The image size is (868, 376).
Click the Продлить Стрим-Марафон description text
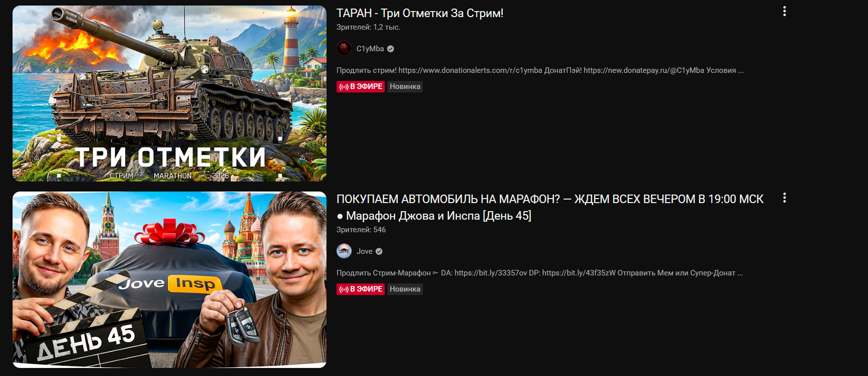(539, 273)
